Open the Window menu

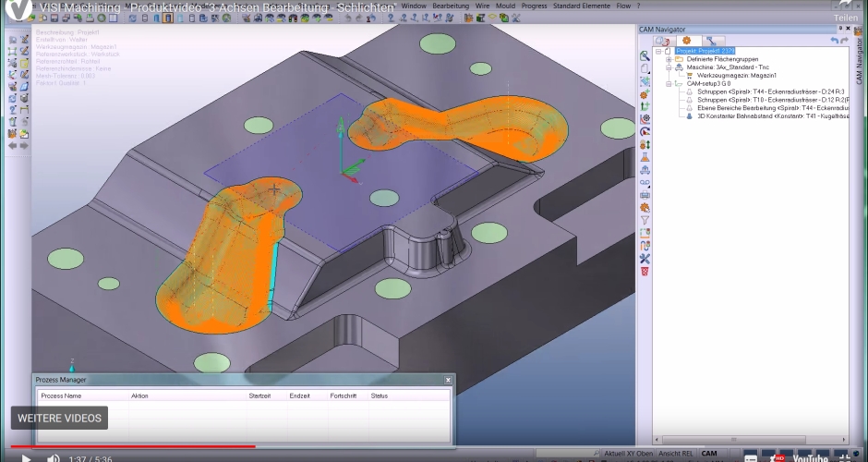click(414, 6)
